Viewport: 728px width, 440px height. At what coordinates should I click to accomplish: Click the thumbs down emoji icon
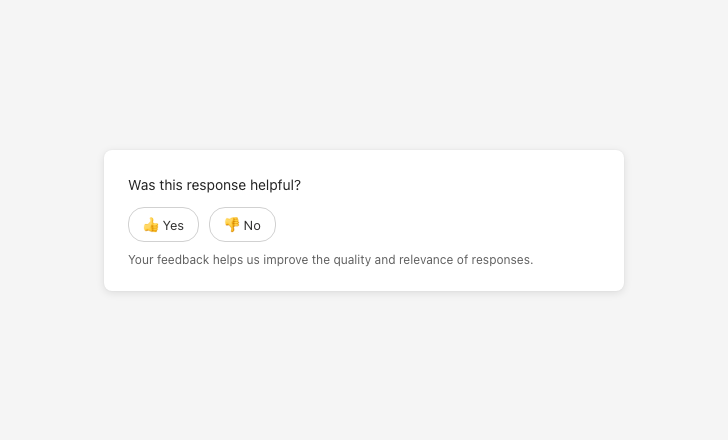(x=232, y=225)
